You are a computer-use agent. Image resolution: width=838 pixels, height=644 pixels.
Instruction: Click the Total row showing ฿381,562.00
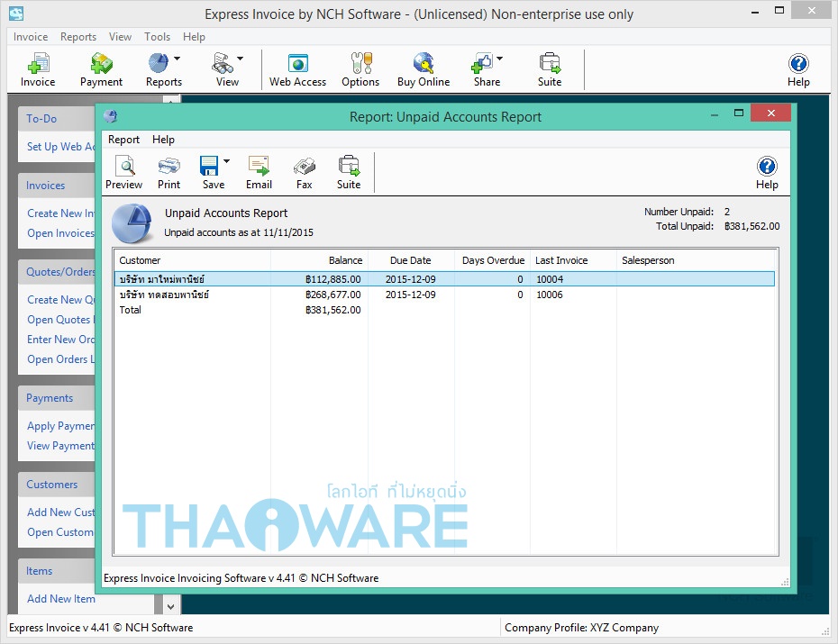[x=444, y=310]
